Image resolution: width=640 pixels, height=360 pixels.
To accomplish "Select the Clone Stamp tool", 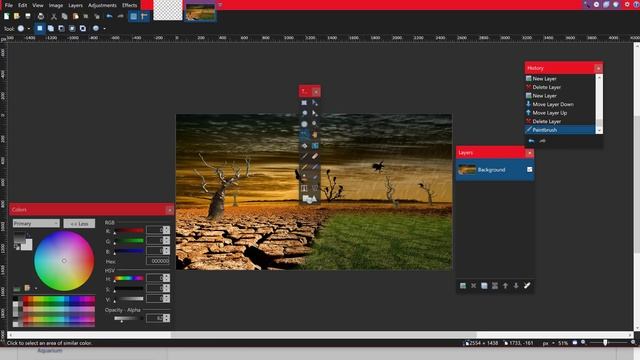I will click(304, 178).
